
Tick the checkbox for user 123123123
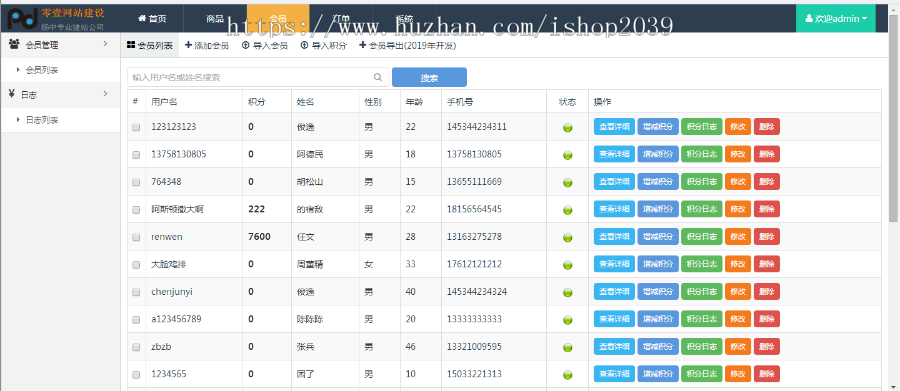(136, 127)
